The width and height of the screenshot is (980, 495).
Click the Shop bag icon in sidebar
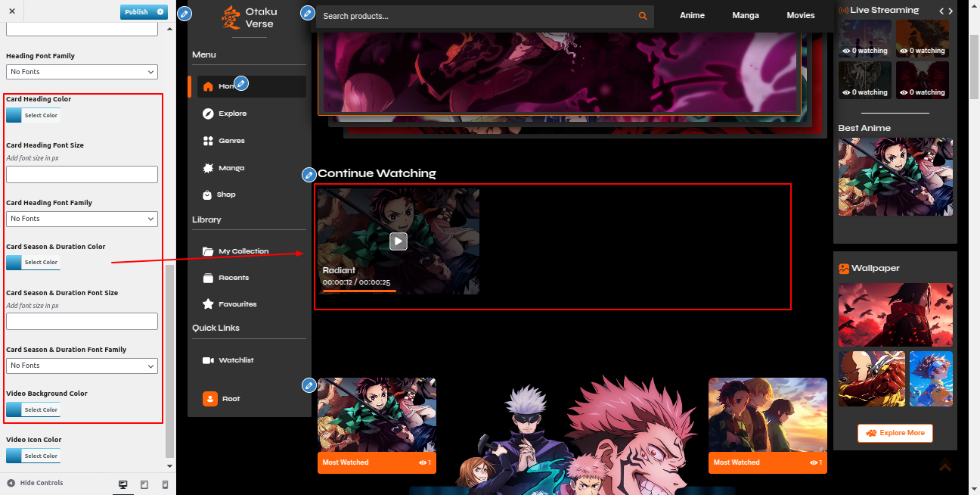[208, 195]
